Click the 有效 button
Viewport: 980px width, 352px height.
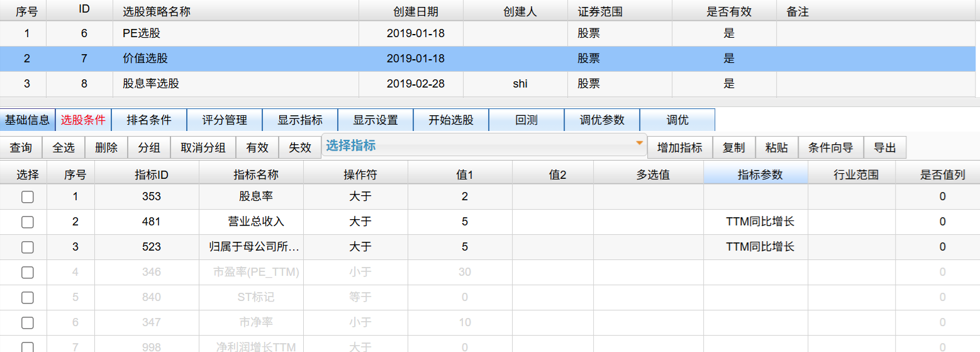[x=257, y=147]
